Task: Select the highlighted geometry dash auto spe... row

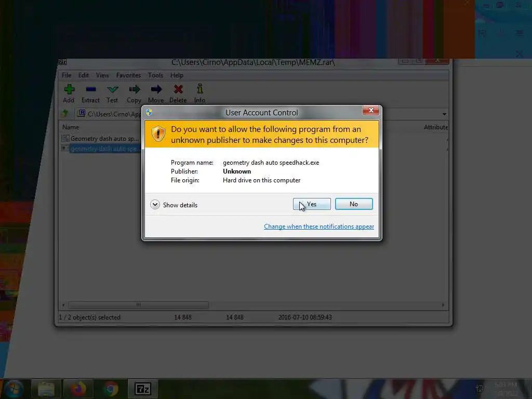Action: (100, 149)
